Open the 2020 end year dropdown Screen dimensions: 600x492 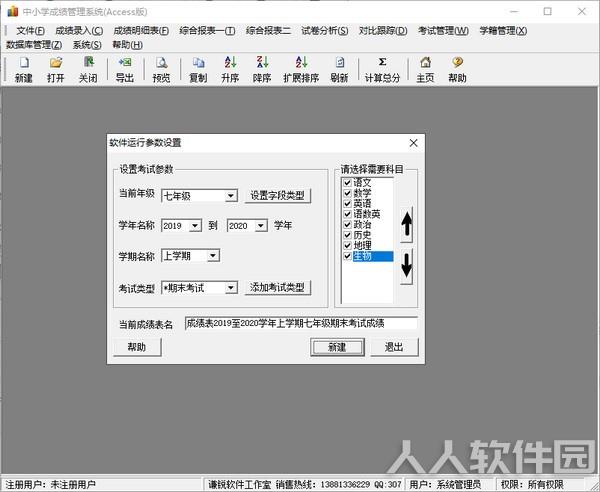[x=261, y=226]
